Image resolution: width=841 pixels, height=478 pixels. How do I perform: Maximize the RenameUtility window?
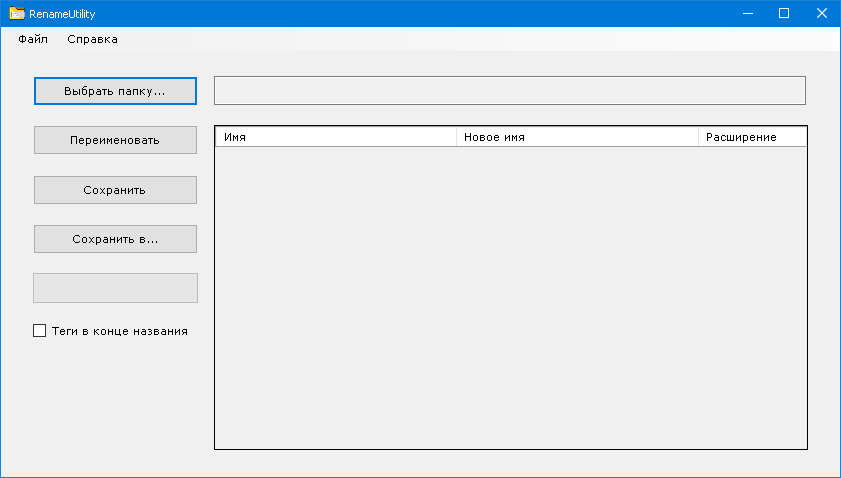pyautogui.click(x=784, y=13)
